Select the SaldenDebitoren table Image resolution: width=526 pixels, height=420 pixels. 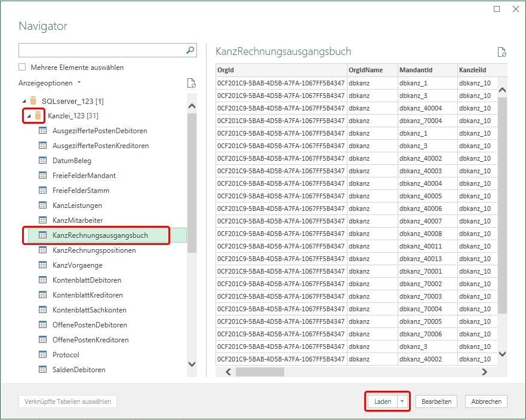click(79, 370)
